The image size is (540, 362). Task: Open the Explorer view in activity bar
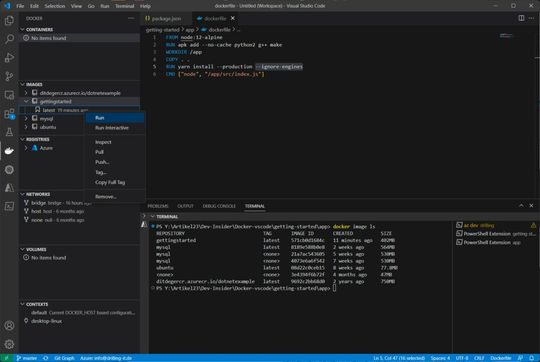click(x=9, y=20)
